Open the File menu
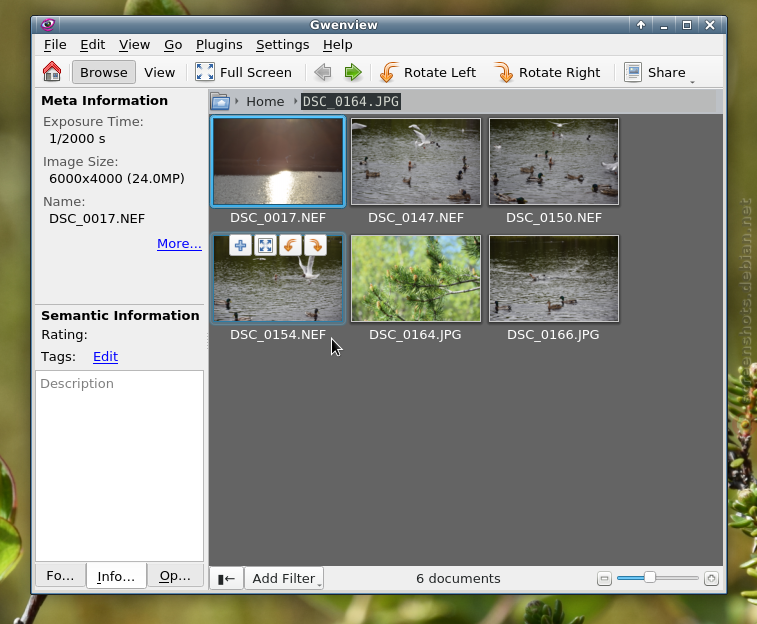 pos(55,45)
